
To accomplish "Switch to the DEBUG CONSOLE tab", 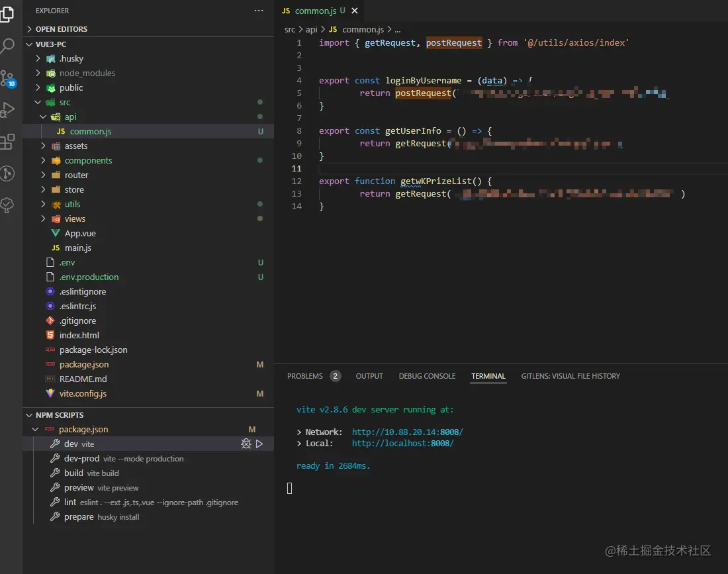I will (x=427, y=376).
